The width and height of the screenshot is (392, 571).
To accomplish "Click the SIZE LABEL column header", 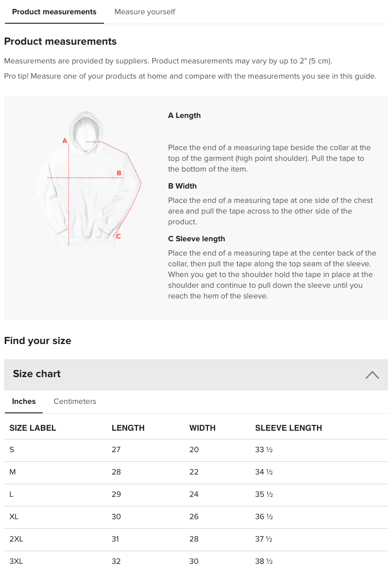I will click(x=33, y=428).
